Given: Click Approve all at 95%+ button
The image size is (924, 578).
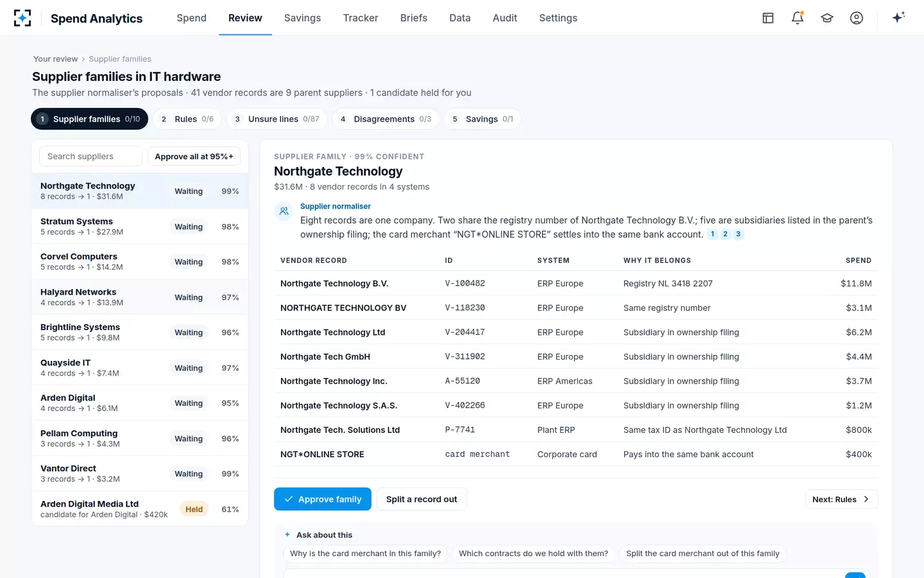Looking at the screenshot, I should [194, 156].
